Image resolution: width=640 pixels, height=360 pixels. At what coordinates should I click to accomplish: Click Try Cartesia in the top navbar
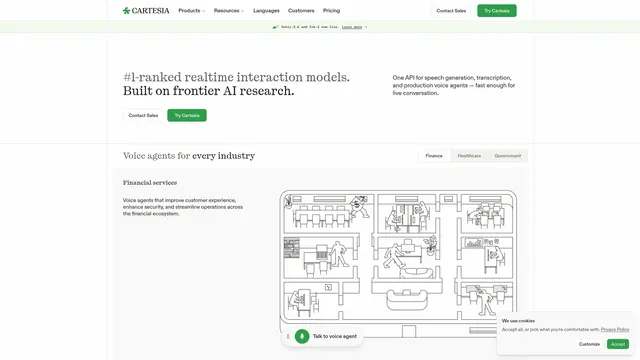click(497, 11)
